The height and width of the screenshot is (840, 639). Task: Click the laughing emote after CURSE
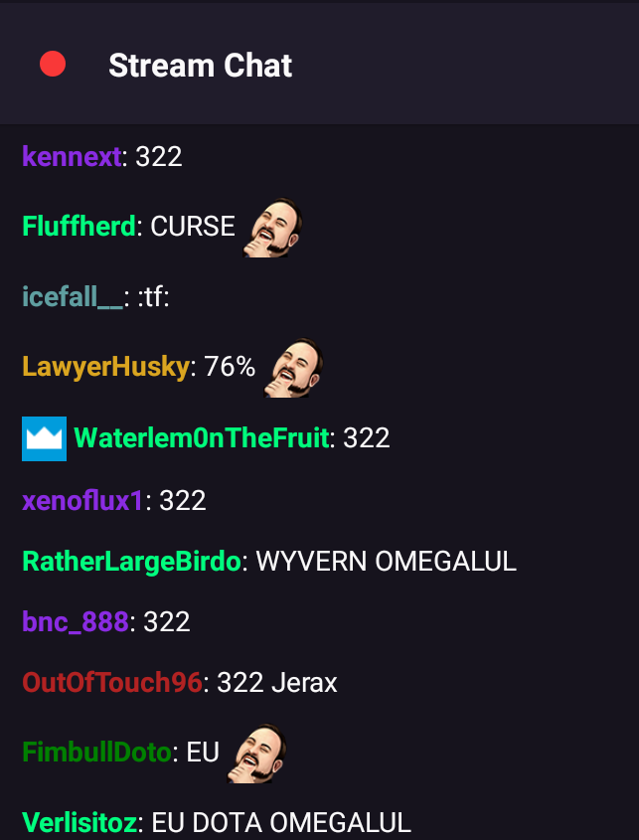tap(272, 228)
